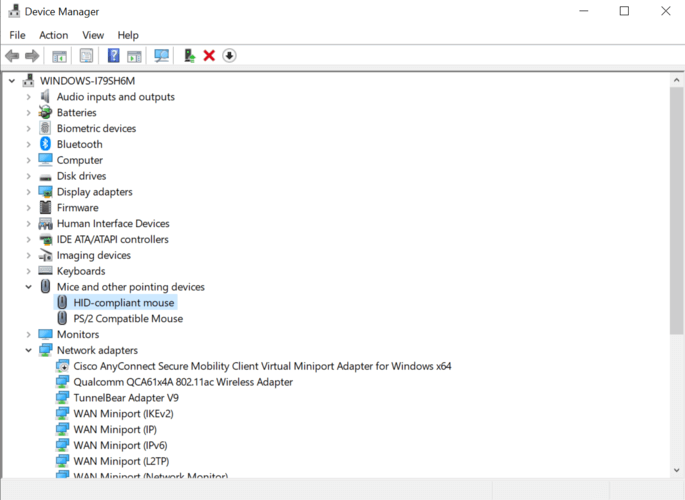Click the Audio inputs speaker icon
685x500 pixels.
point(45,97)
